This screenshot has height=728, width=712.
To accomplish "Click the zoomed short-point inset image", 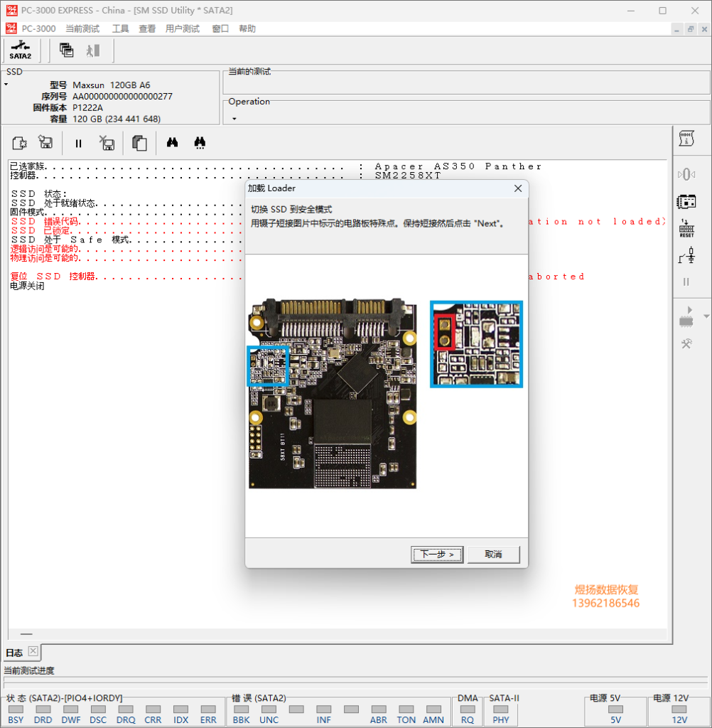I will (x=476, y=344).
